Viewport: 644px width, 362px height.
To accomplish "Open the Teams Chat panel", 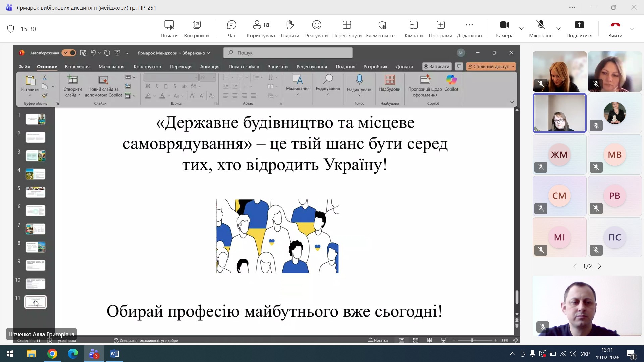I will point(231,29).
